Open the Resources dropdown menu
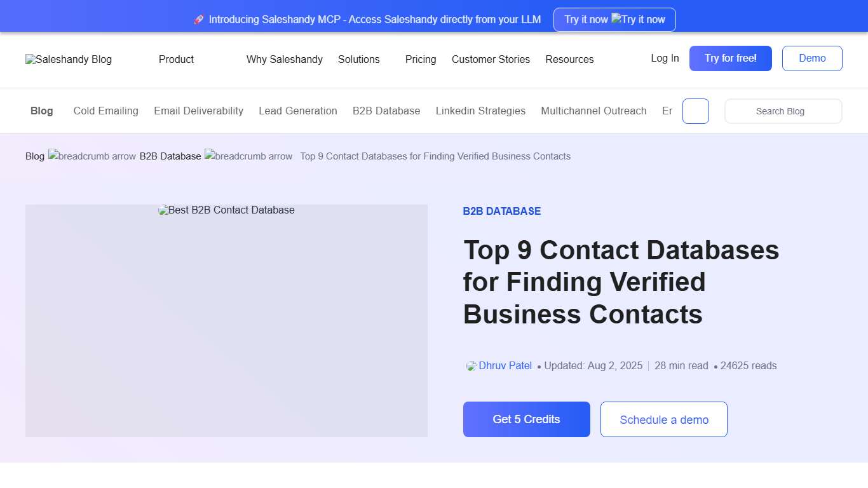Screen dimensions: 868x488 point(569,59)
